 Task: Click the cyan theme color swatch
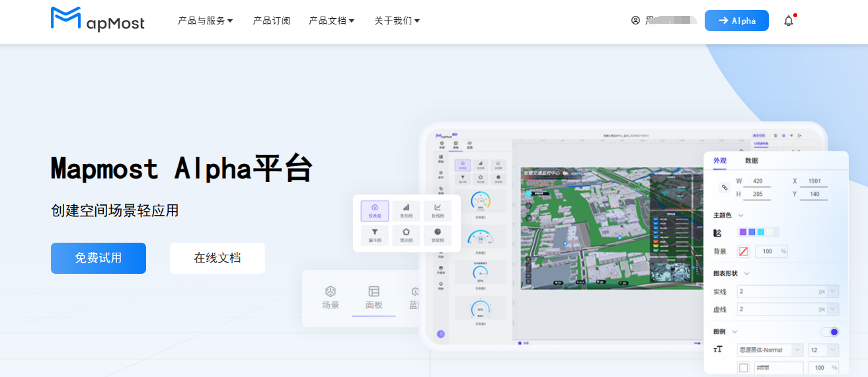coord(761,232)
